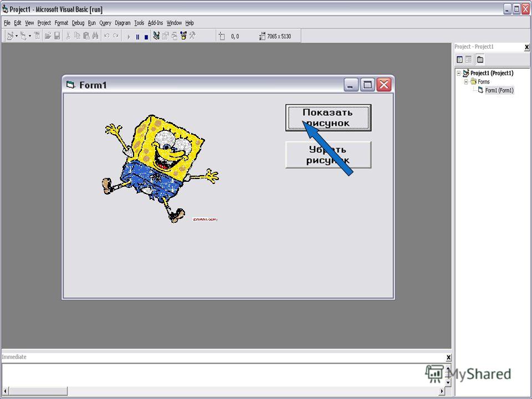Minimize the Form1 window
The width and height of the screenshot is (532, 399).
tap(351, 84)
